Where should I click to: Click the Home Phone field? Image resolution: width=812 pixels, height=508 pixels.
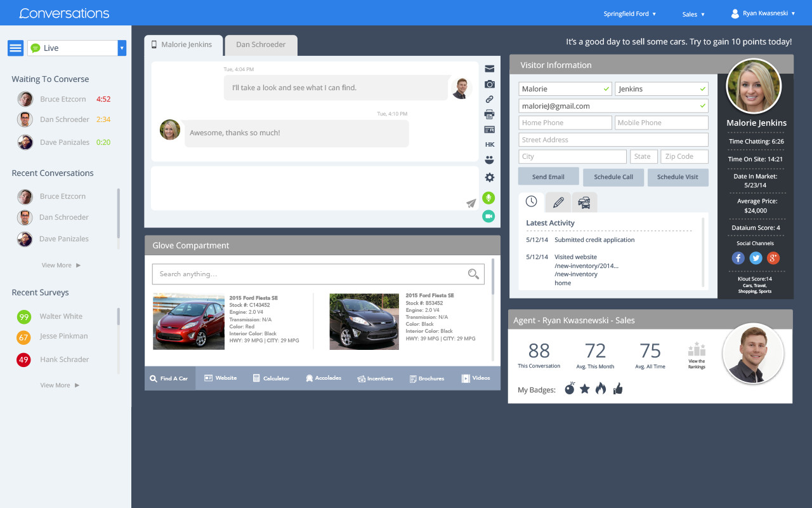[565, 123]
